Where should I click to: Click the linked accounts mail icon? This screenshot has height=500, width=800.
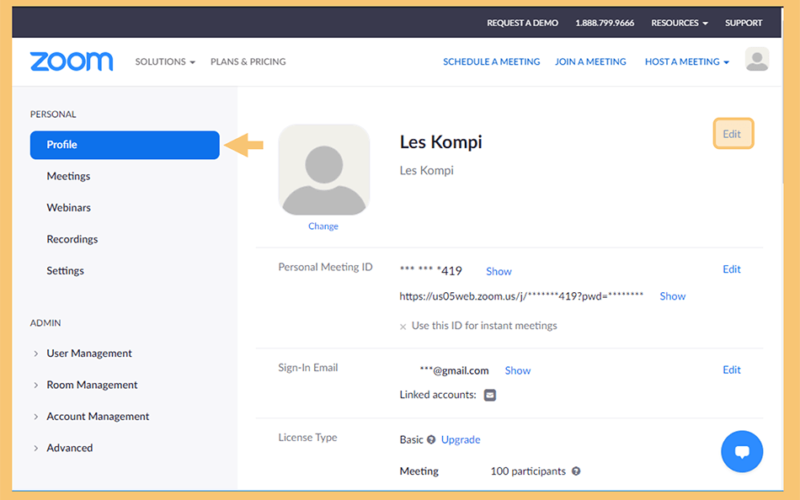[490, 395]
